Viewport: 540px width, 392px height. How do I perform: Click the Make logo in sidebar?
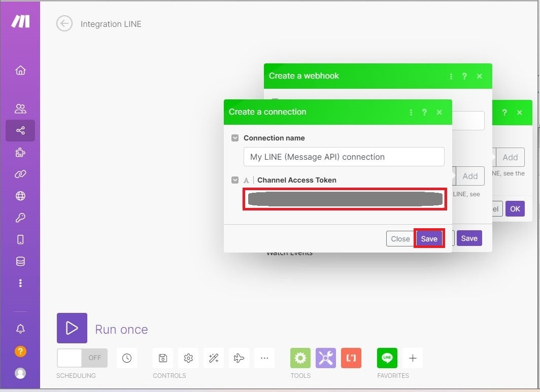coord(20,21)
